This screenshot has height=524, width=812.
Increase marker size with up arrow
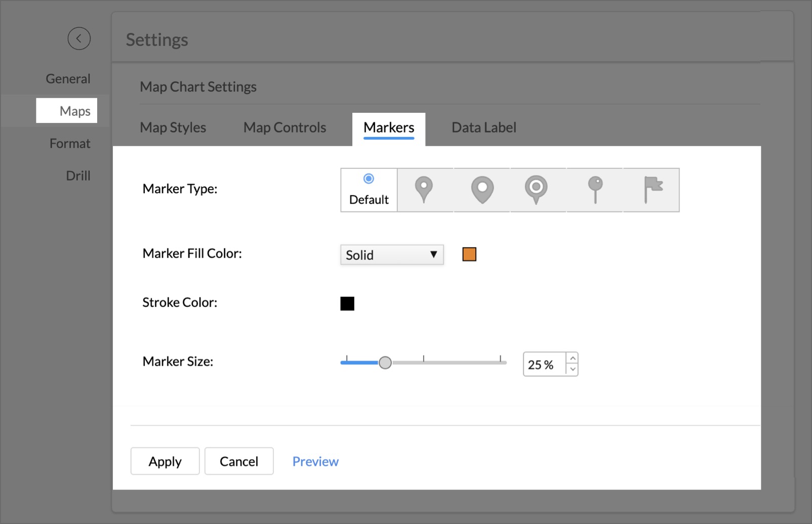(573, 359)
